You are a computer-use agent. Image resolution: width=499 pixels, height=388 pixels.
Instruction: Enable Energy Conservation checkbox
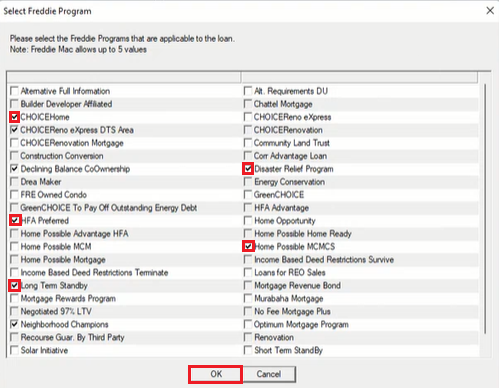point(248,182)
